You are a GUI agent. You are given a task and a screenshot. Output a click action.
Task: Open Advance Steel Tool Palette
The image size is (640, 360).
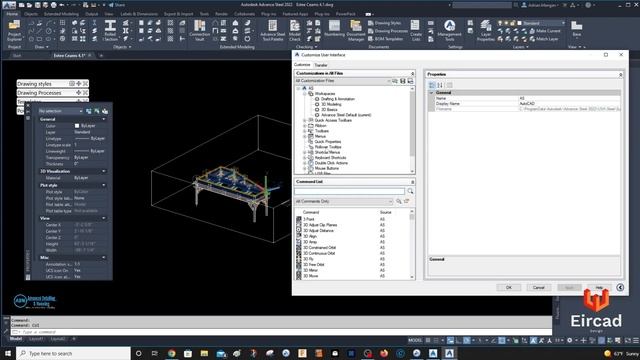273,31
